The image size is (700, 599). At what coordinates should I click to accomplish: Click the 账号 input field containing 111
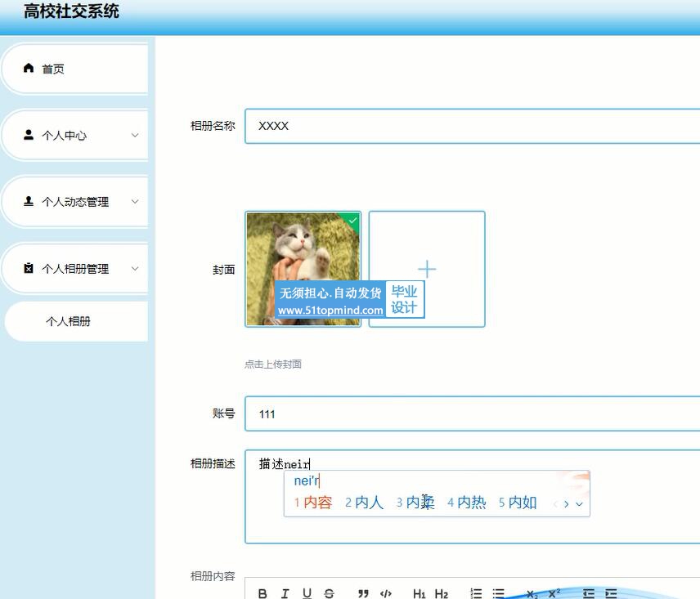(473, 413)
